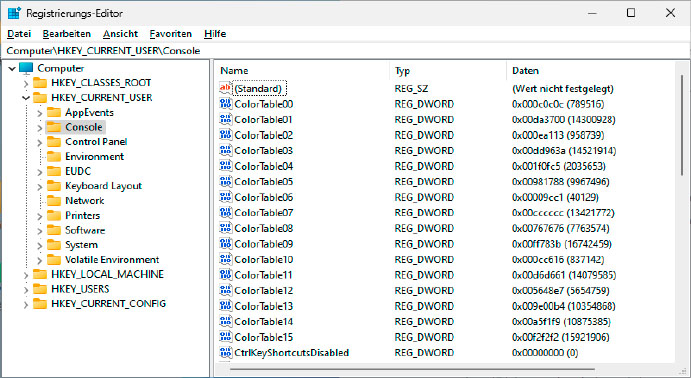The image size is (691, 378).
Task: Expand the HKEY_USERS hive
Action: [26, 289]
